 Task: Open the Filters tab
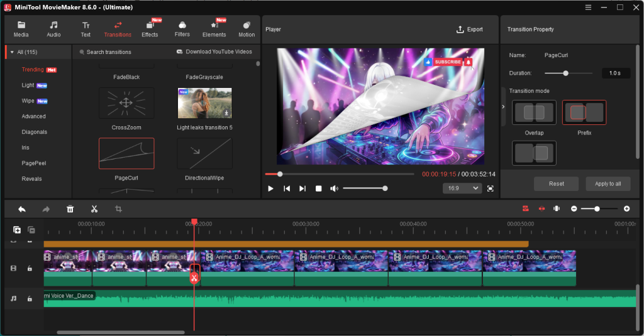pyautogui.click(x=182, y=29)
